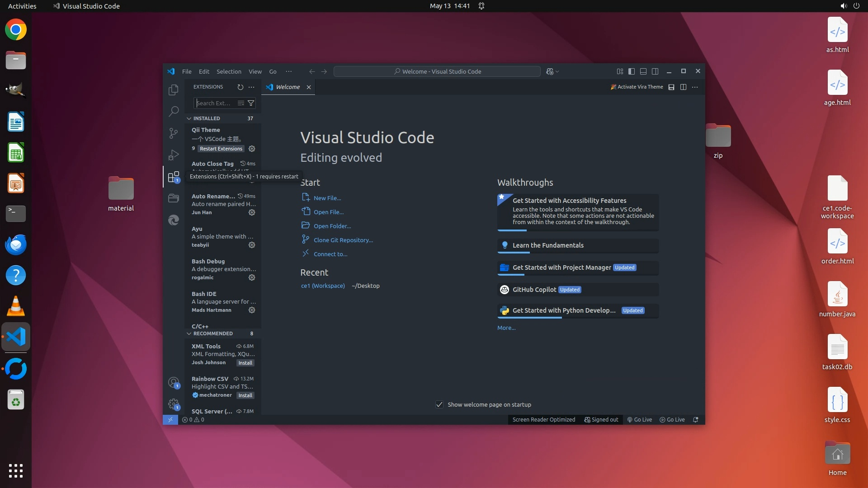This screenshot has height=488, width=868.
Task: Click the Clone Git Repository link
Action: coord(343,240)
